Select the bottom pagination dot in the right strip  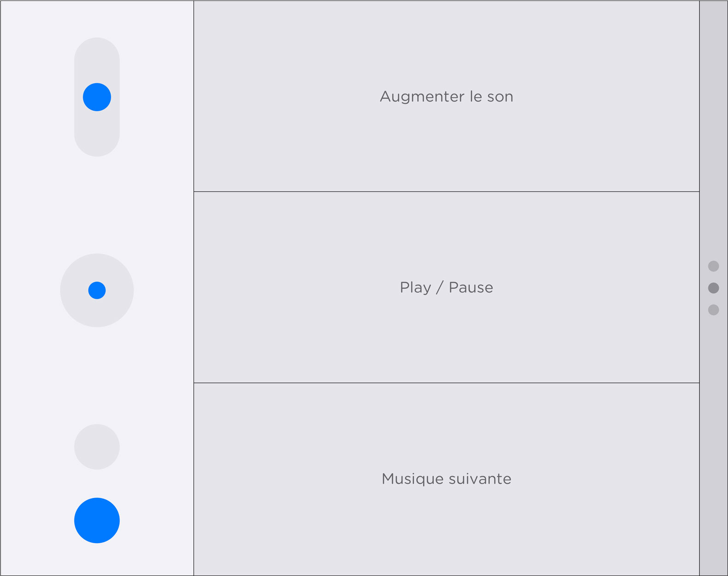point(713,309)
